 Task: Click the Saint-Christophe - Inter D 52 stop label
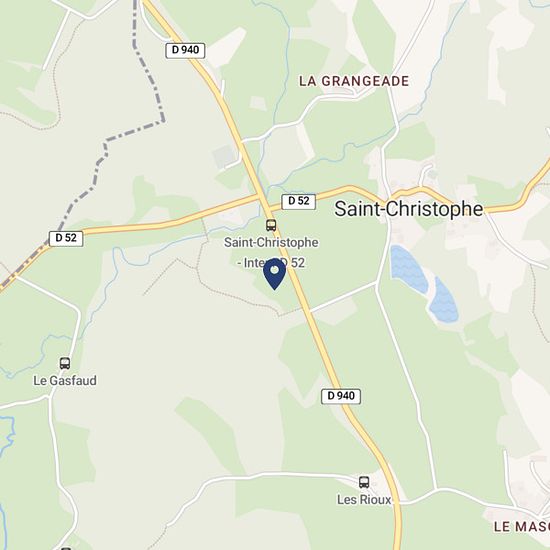pos(271,253)
